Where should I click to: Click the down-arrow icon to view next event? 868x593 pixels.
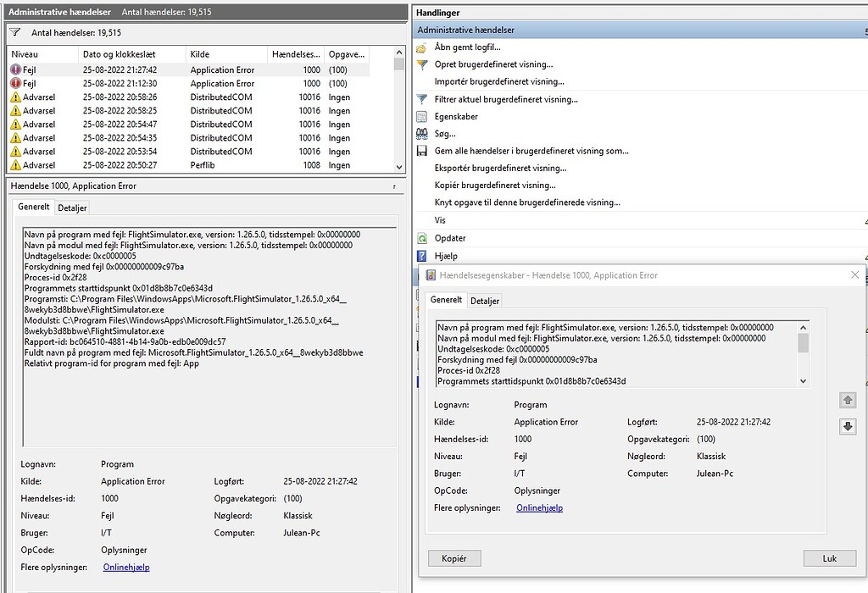click(x=848, y=427)
